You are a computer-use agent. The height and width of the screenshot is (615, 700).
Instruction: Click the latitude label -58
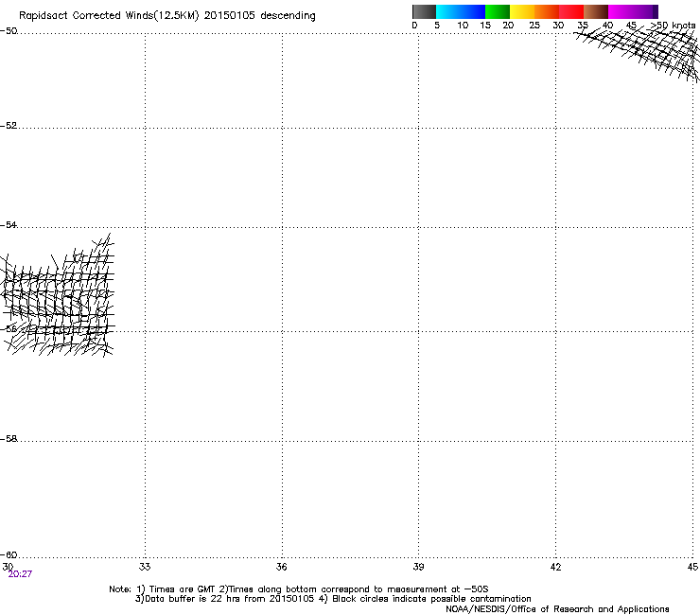[9, 439]
